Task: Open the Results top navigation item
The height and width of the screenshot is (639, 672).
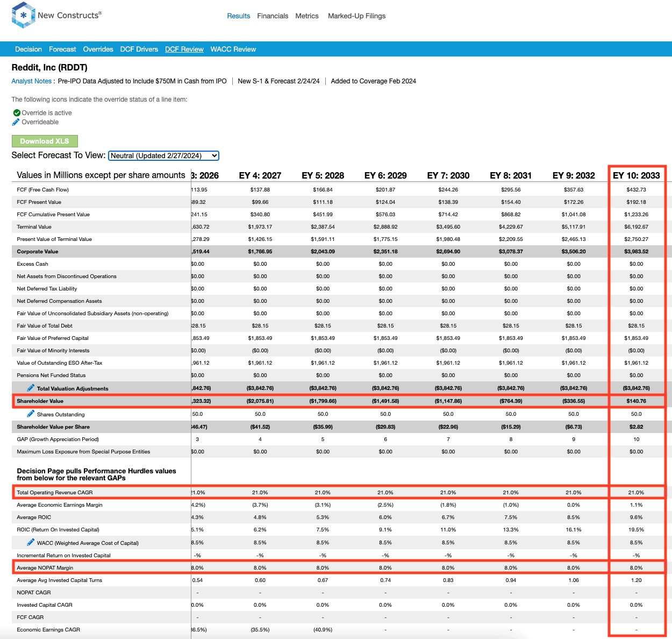Action: [x=239, y=16]
